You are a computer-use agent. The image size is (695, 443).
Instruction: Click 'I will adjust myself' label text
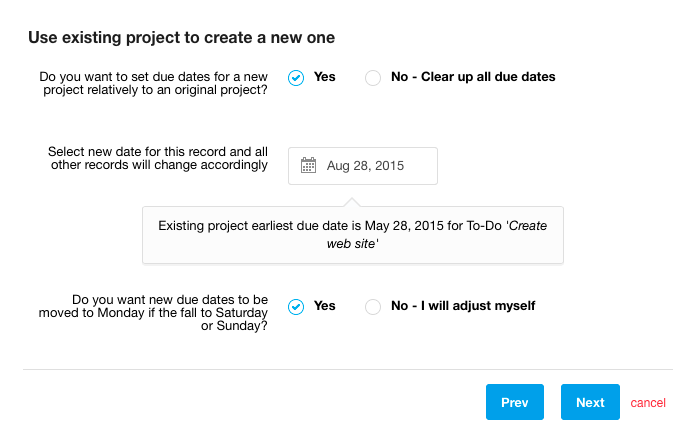478,306
